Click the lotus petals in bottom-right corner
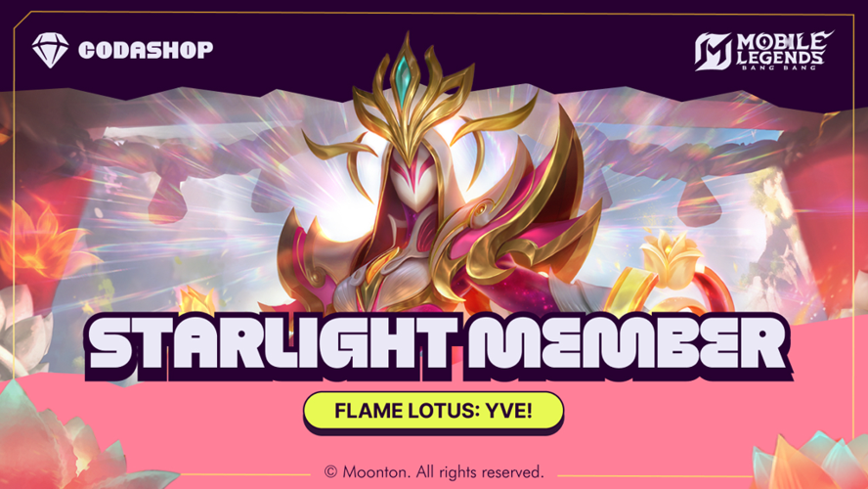The height and width of the screenshot is (489, 868). click(x=808, y=463)
